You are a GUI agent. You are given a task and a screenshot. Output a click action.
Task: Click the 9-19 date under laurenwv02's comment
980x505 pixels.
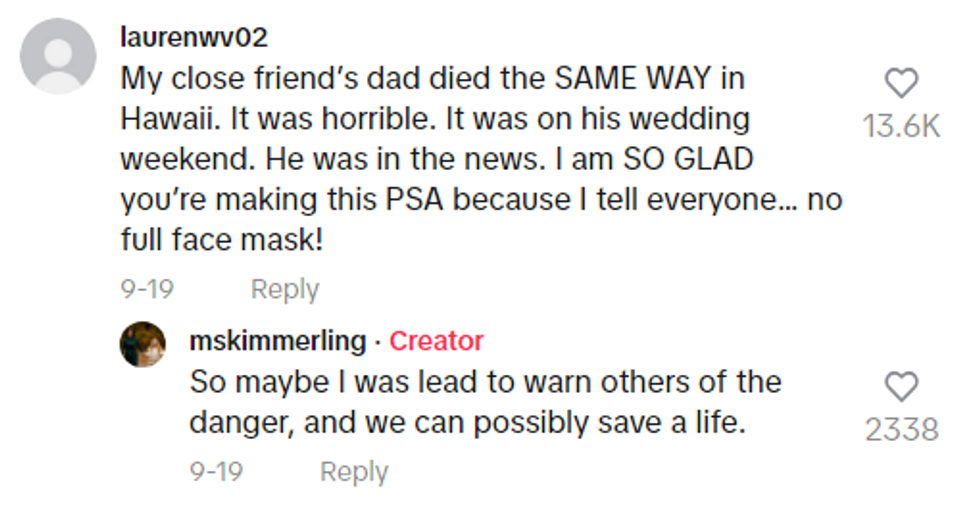[147, 290]
